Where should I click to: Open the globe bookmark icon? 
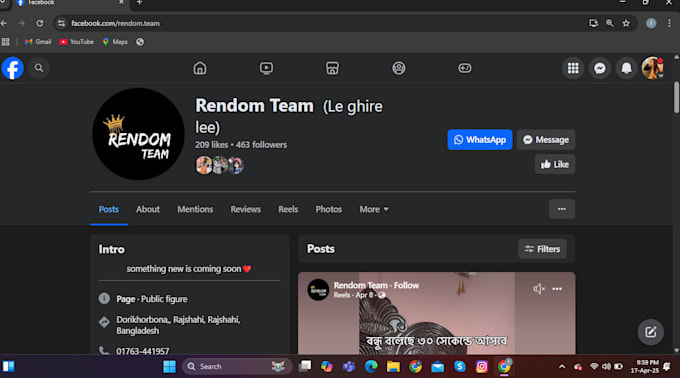tap(140, 42)
